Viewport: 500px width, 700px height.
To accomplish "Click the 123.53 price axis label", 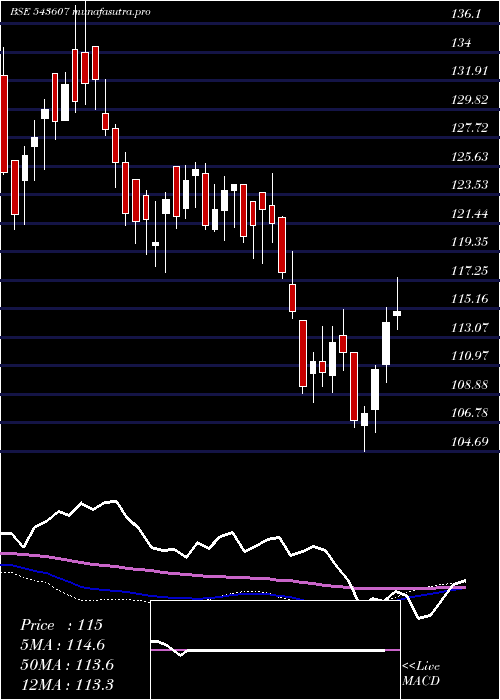I will click(x=470, y=185).
